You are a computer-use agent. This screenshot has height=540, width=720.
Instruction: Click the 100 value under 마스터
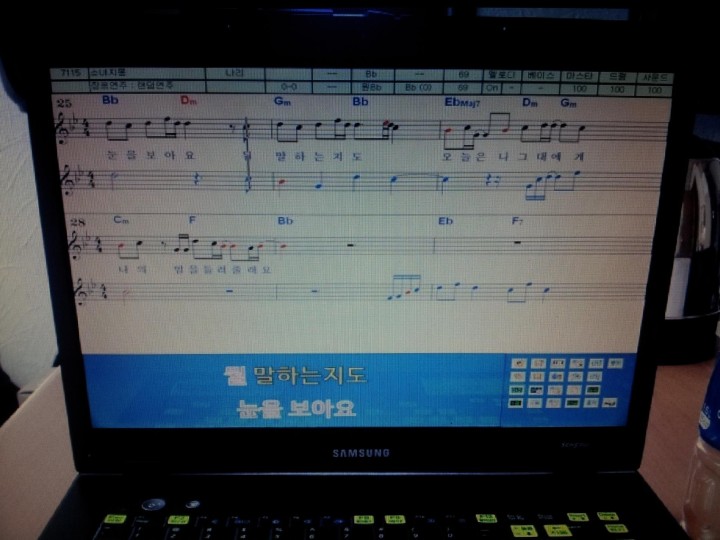click(x=579, y=89)
